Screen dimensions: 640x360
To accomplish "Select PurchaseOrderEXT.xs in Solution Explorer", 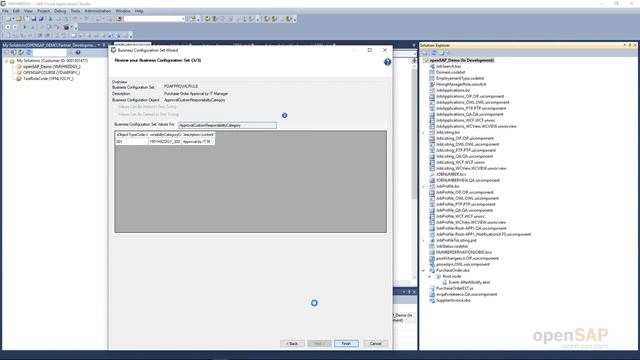I will coord(454,289).
